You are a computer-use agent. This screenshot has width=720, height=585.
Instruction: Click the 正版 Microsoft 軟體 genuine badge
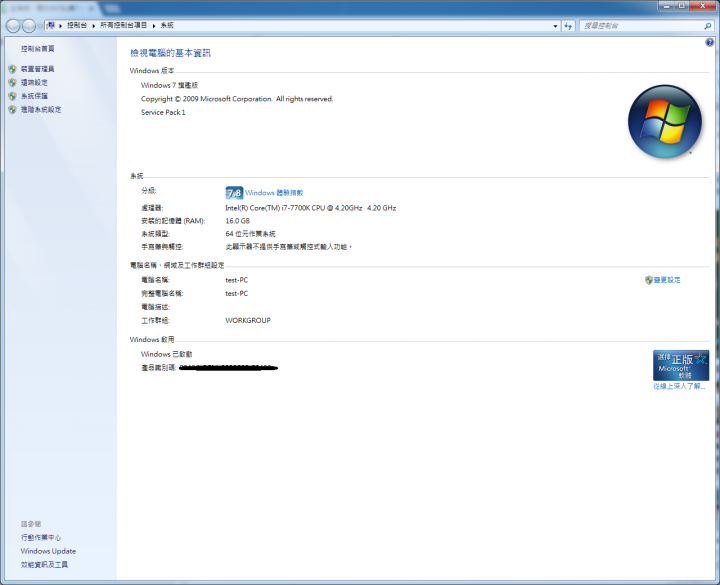click(x=681, y=366)
